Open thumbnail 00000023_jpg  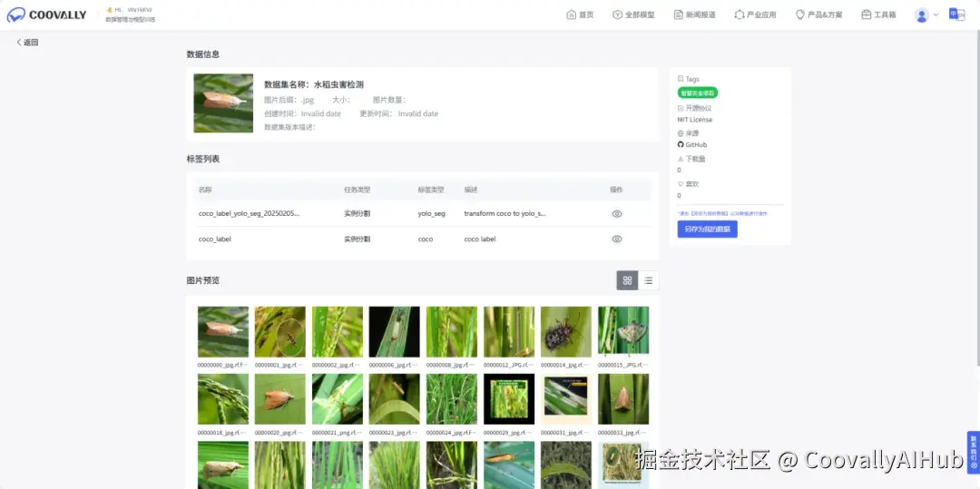(x=395, y=399)
